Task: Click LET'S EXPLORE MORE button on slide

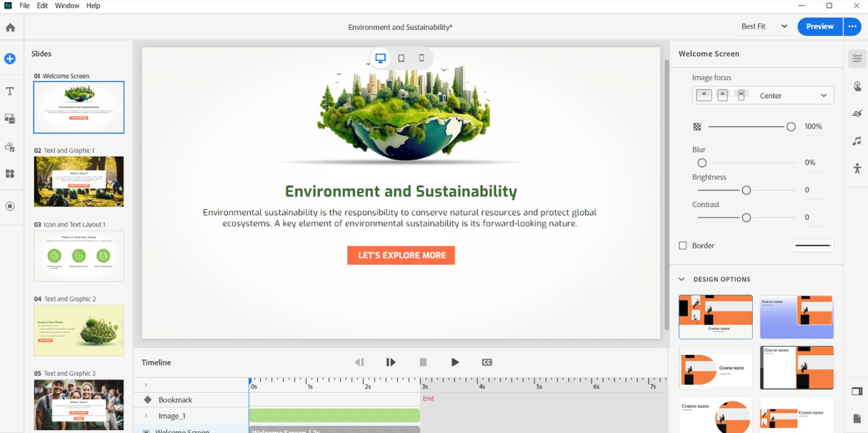Action: point(401,255)
